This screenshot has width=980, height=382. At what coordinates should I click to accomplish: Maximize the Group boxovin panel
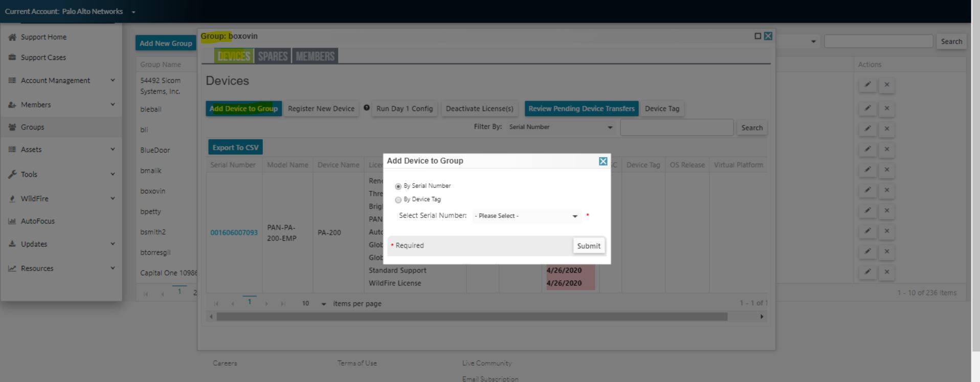[758, 36]
